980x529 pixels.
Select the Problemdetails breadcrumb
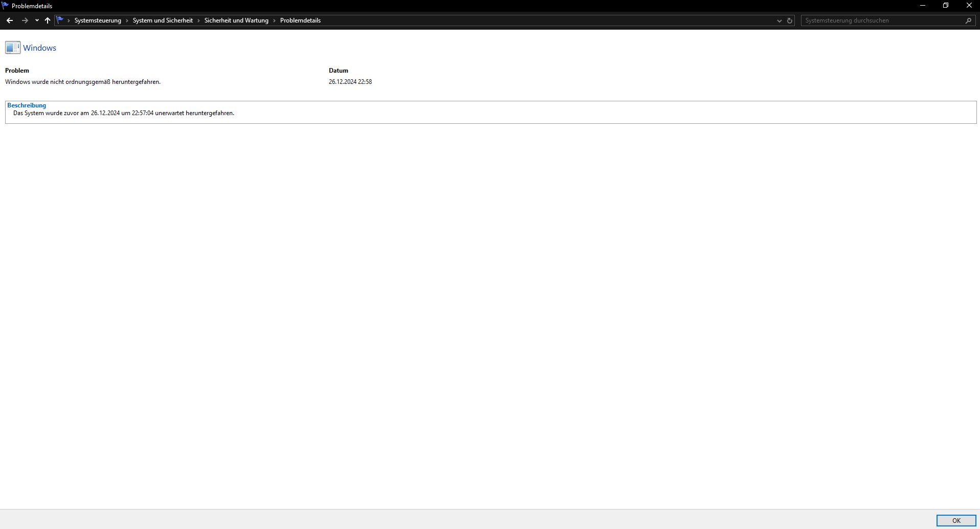[x=300, y=20]
